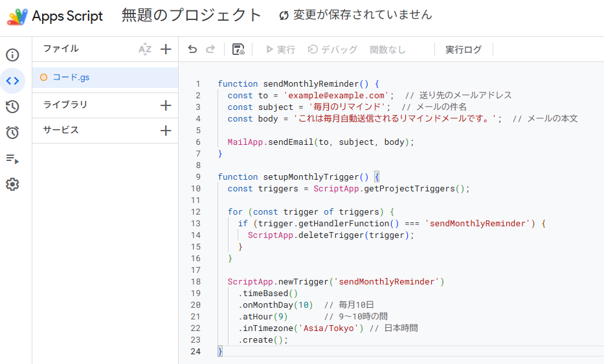This screenshot has width=604, height=364.
Task: Click the デバッグ debug button
Action: click(333, 50)
